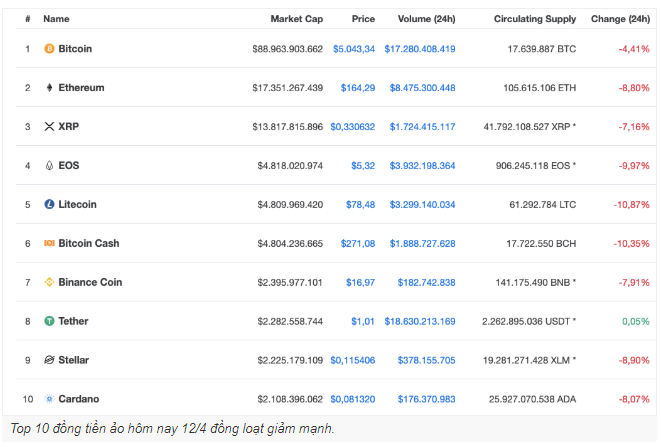Viewport: 661px width, 447px height.
Task: Select Tether change value 0,05%
Action: (636, 321)
